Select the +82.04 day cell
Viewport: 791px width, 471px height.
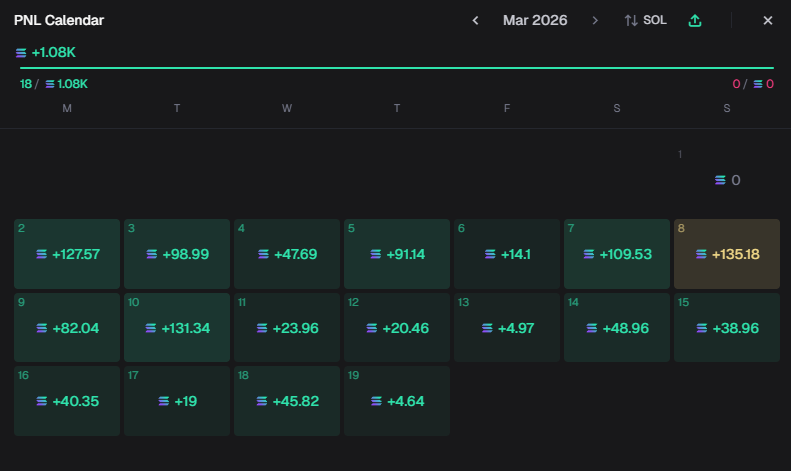[67, 327]
